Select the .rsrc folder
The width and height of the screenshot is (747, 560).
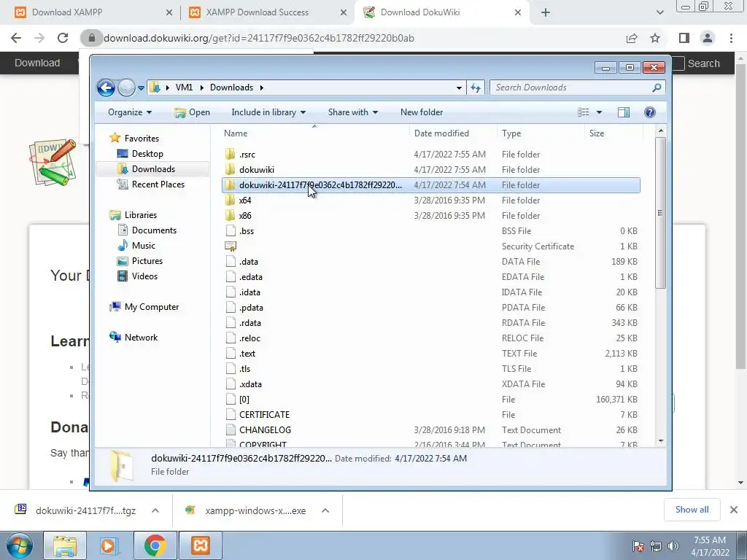point(430,155)
